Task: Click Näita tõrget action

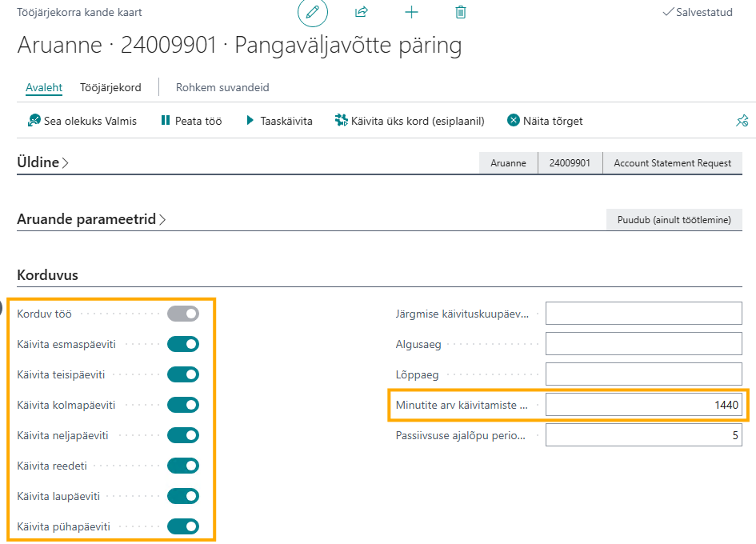Action: pos(545,121)
